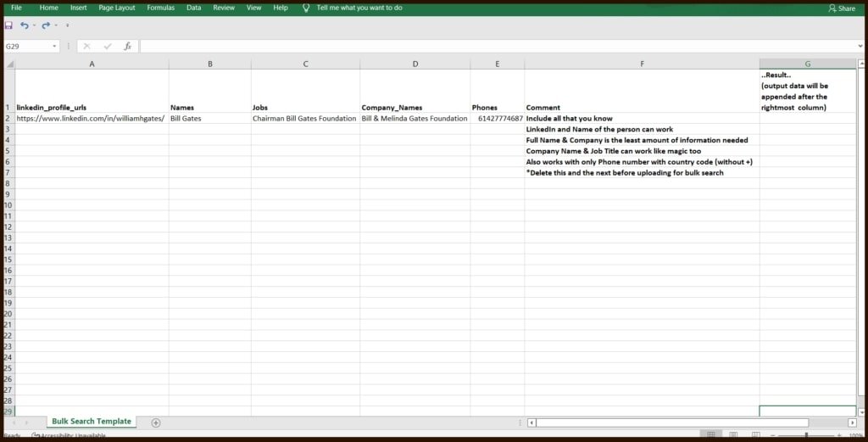Open the Undo history dropdown arrow
This screenshot has width=868, height=442.
click(34, 25)
